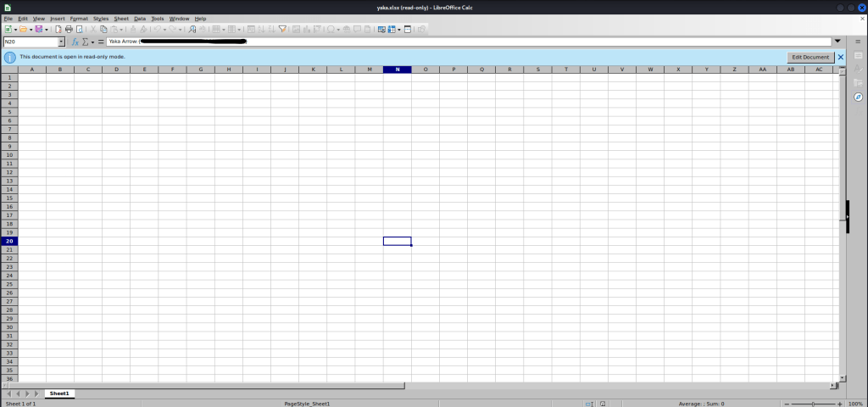Click the Sum (Σ) icon in the formula bar
This screenshot has width=868, height=407.
pyautogui.click(x=85, y=42)
